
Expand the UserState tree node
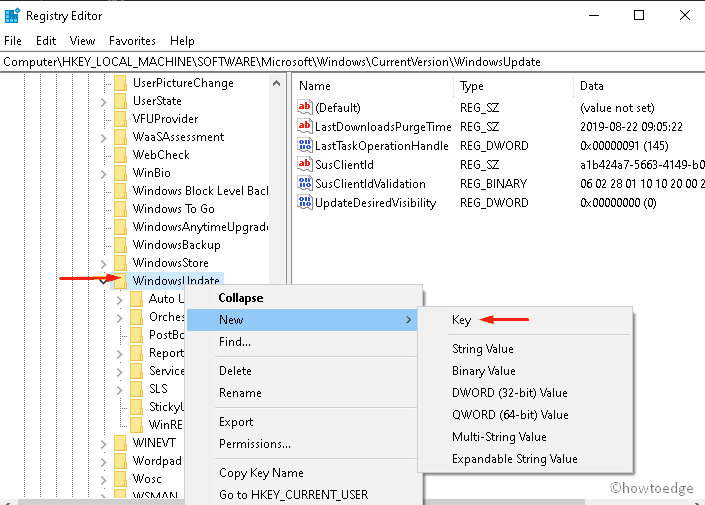click(103, 101)
